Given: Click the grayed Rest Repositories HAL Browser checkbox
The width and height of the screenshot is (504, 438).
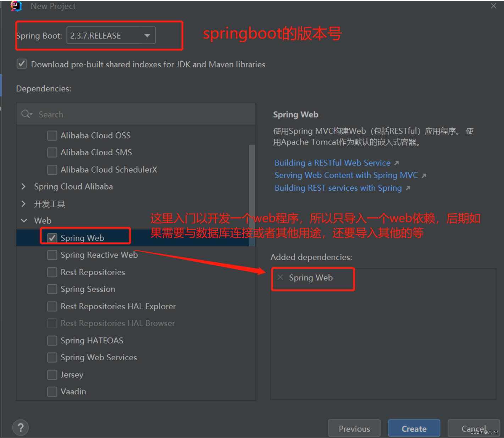Looking at the screenshot, I should (52, 323).
